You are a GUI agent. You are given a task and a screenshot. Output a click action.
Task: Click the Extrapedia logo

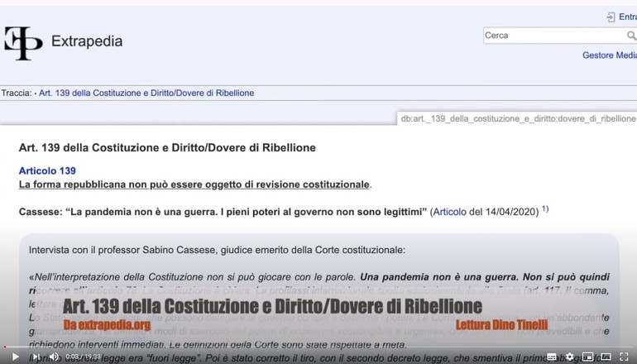pyautogui.click(x=23, y=43)
